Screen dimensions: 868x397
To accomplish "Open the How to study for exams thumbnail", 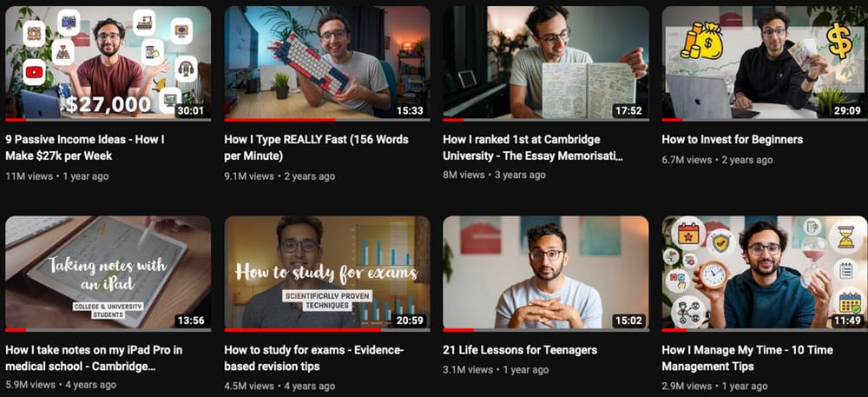I will click(x=326, y=274).
